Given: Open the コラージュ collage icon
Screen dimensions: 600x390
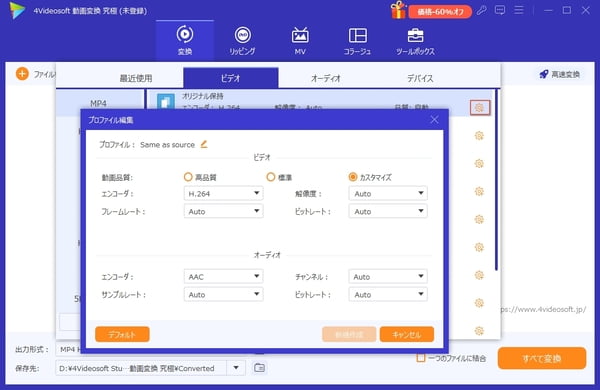Looking at the screenshot, I should click(x=358, y=36).
